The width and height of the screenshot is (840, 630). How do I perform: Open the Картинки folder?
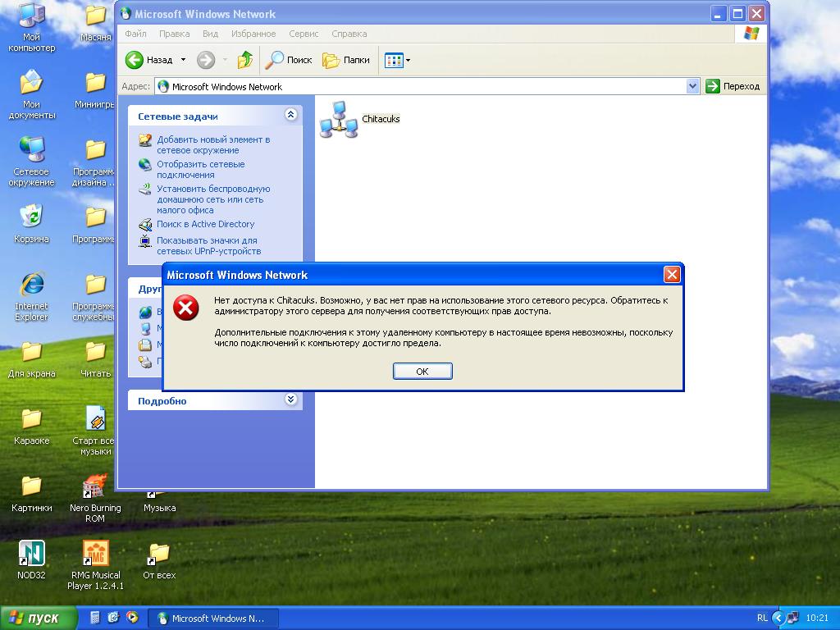[32, 494]
